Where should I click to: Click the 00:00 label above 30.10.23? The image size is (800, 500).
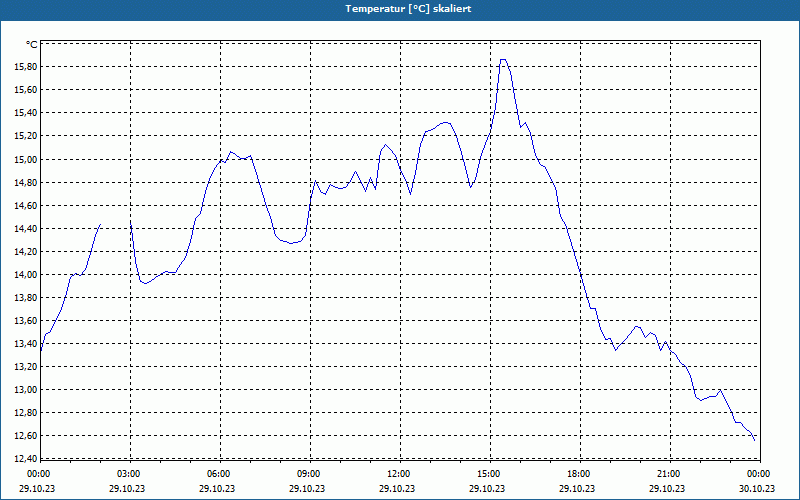click(x=759, y=474)
